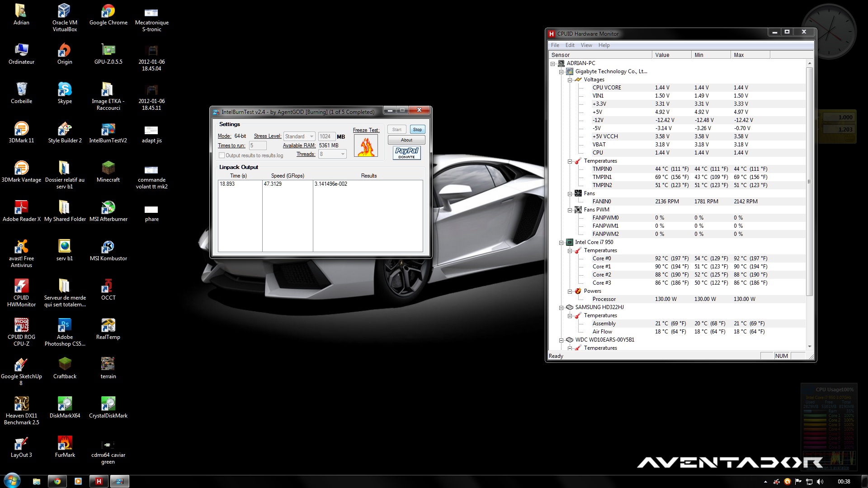Click the HWMonitor vertical scrollbar
The width and height of the screenshot is (868, 488).
coord(809,181)
